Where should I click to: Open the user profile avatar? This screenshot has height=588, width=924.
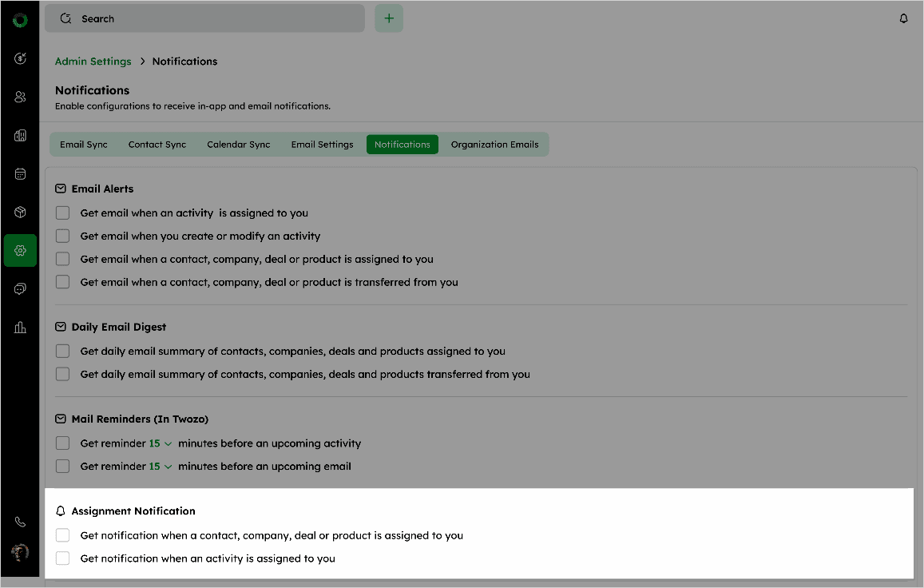(20, 552)
